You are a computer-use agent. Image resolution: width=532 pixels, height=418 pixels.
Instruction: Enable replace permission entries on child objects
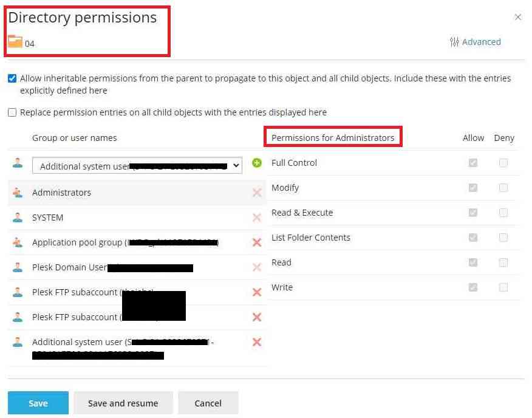(12, 112)
